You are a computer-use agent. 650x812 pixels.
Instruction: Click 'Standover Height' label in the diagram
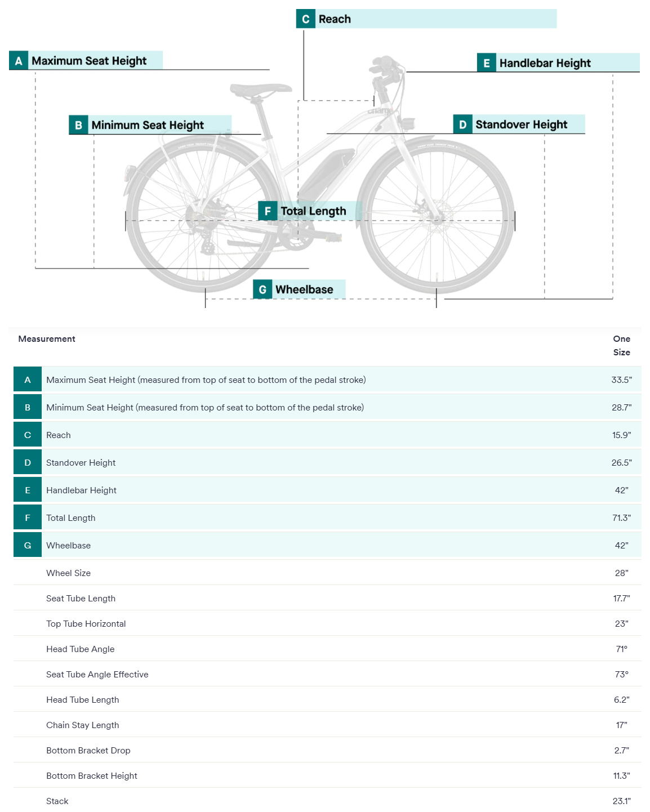522,124
